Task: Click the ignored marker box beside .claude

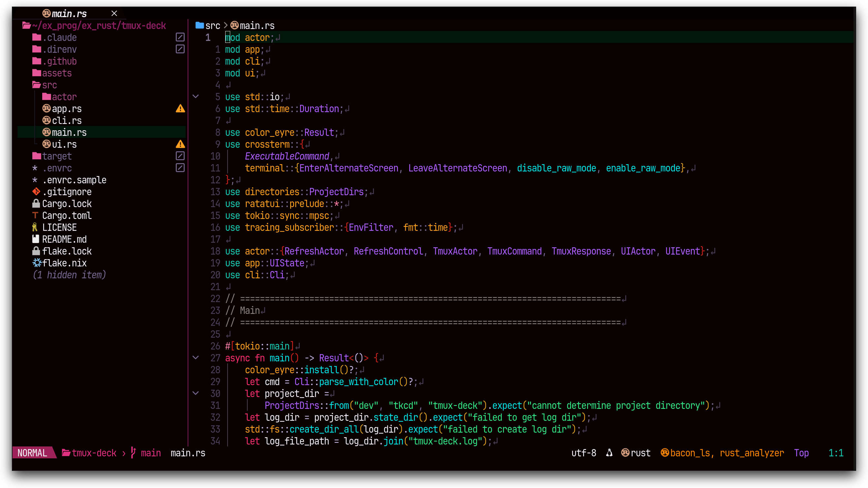Action: click(180, 37)
